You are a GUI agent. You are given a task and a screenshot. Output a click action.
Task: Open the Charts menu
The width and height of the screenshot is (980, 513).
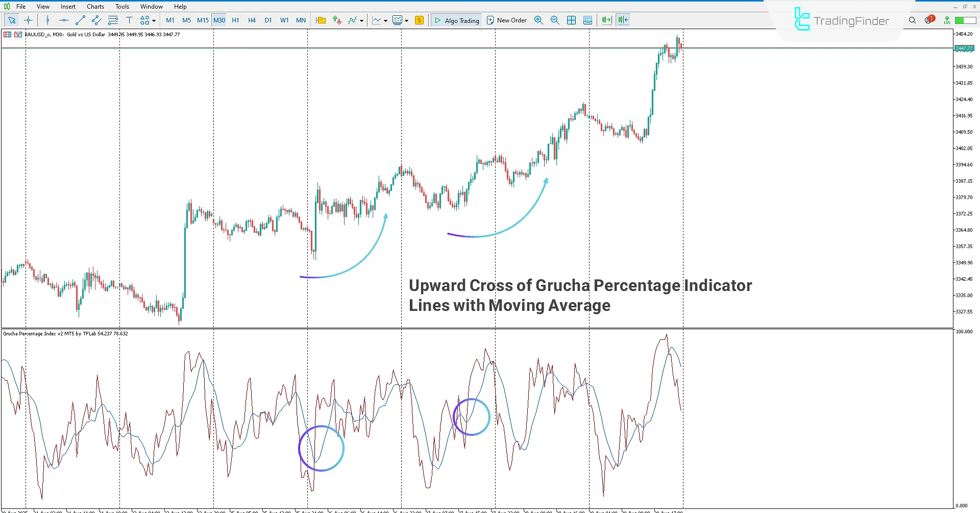[95, 6]
